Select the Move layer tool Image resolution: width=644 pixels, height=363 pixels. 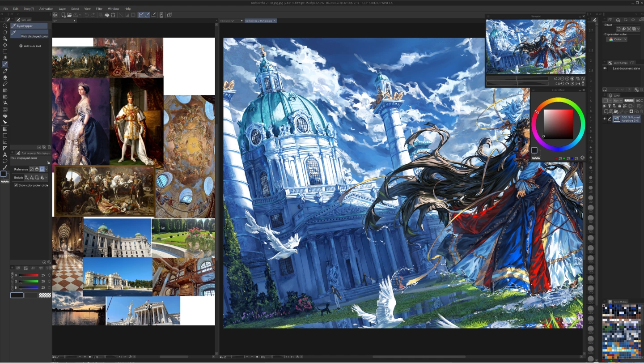click(x=5, y=45)
